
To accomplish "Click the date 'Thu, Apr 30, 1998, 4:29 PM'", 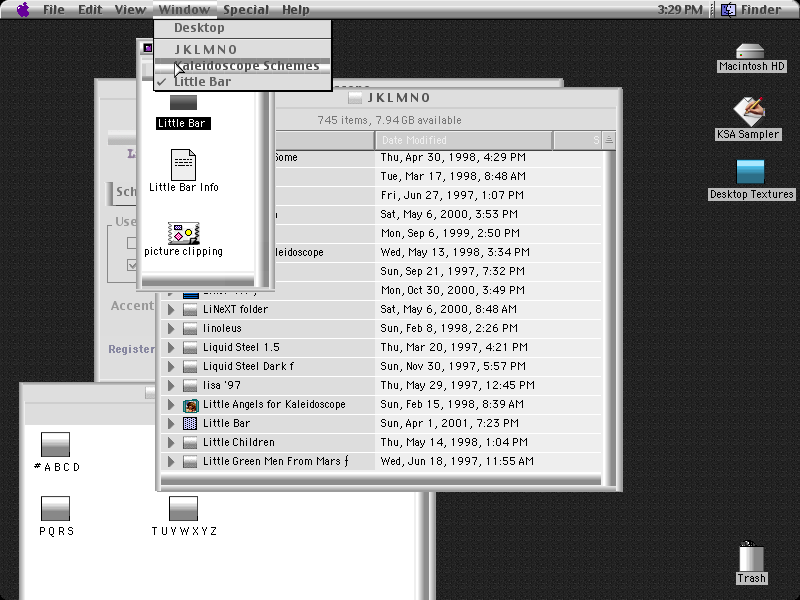I will (x=453, y=157).
